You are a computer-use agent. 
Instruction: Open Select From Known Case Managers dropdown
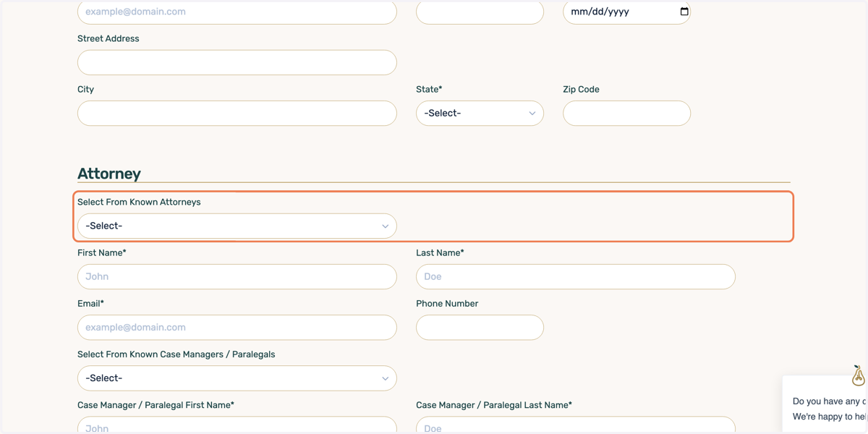click(x=237, y=378)
